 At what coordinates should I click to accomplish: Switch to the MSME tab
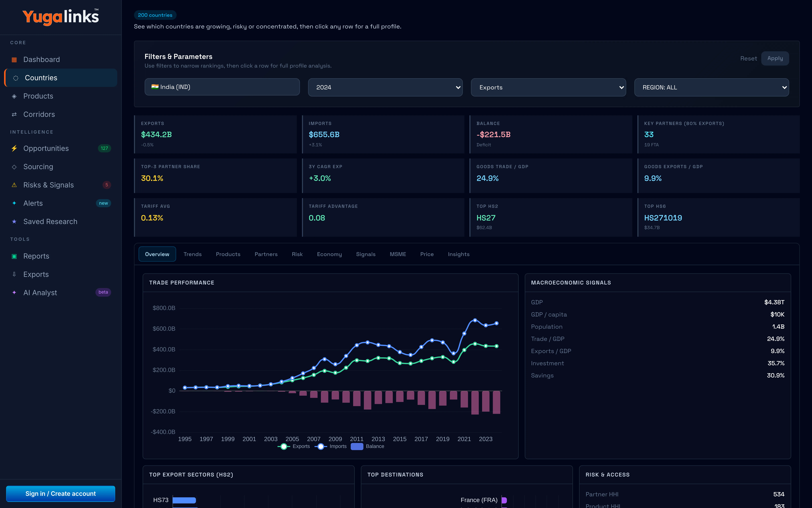tap(398, 254)
